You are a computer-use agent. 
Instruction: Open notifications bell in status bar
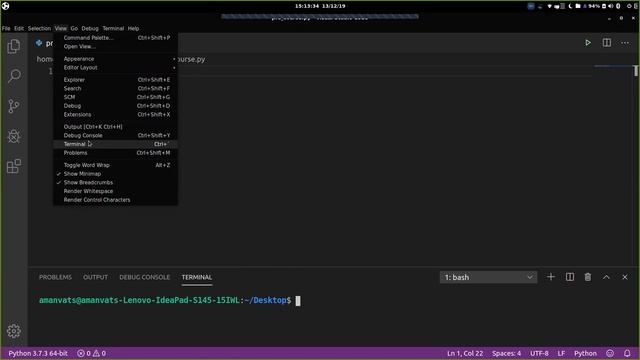click(x=627, y=353)
